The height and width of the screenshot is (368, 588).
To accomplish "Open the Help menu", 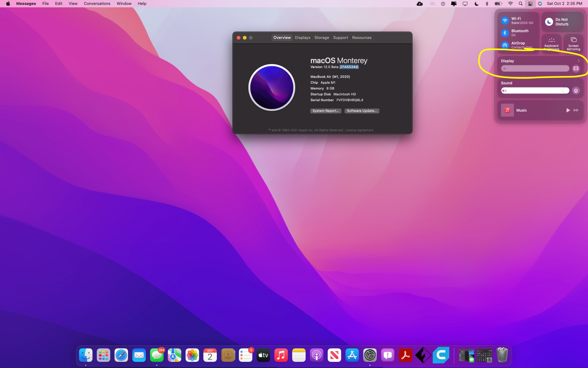I will click(x=142, y=4).
